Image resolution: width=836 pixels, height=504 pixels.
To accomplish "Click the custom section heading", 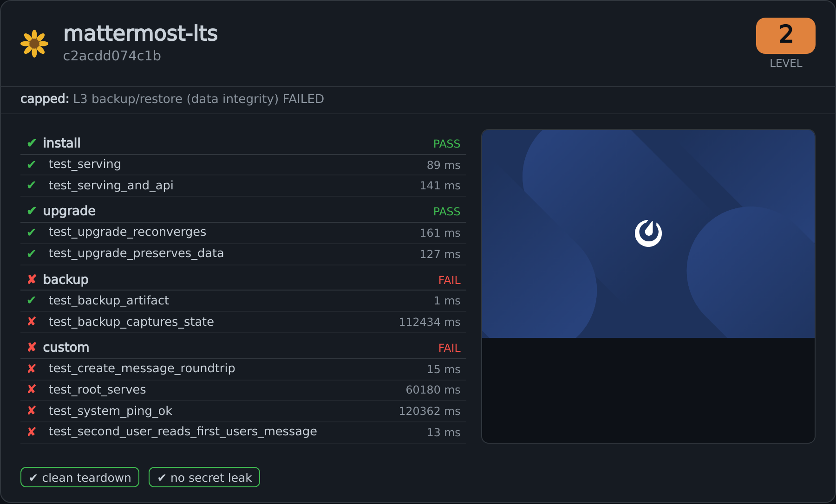I will (x=66, y=347).
